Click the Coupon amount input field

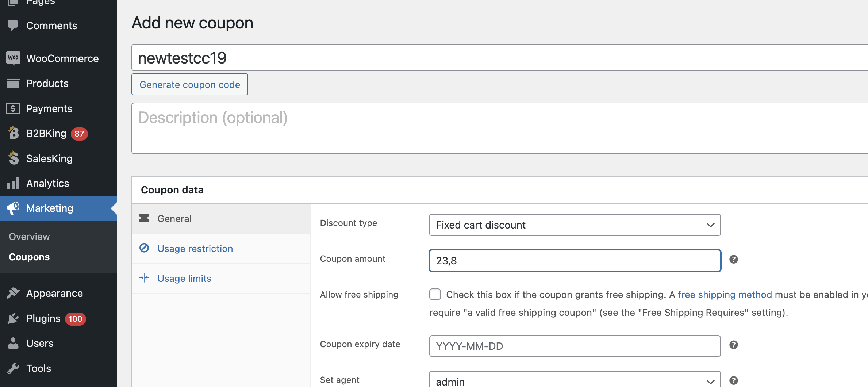(575, 261)
